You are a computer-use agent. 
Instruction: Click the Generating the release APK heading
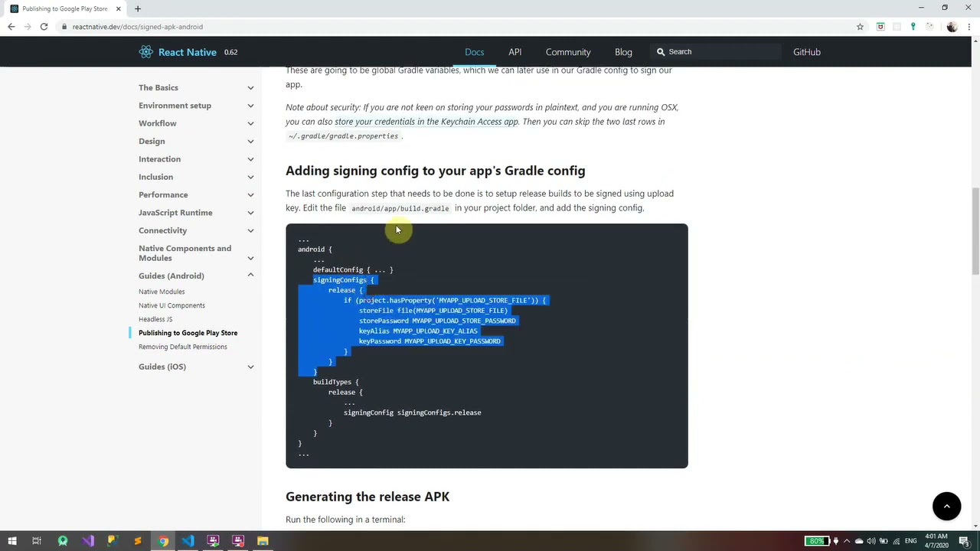coord(367,497)
